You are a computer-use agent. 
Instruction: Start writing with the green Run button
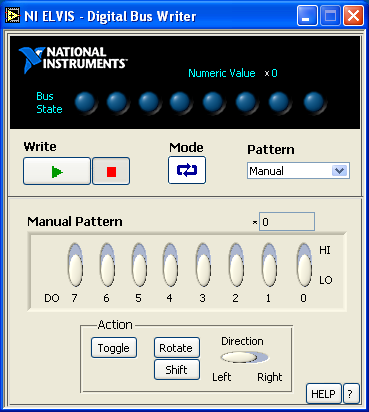pyautogui.click(x=57, y=171)
